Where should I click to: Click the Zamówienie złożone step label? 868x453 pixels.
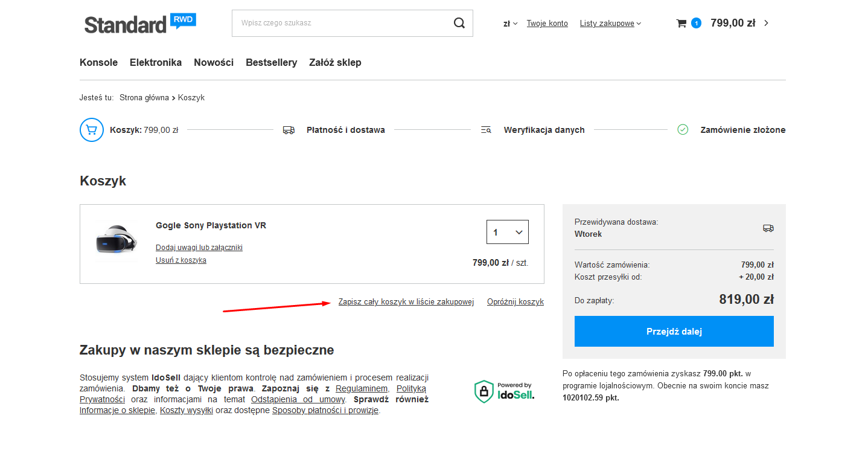[743, 130]
